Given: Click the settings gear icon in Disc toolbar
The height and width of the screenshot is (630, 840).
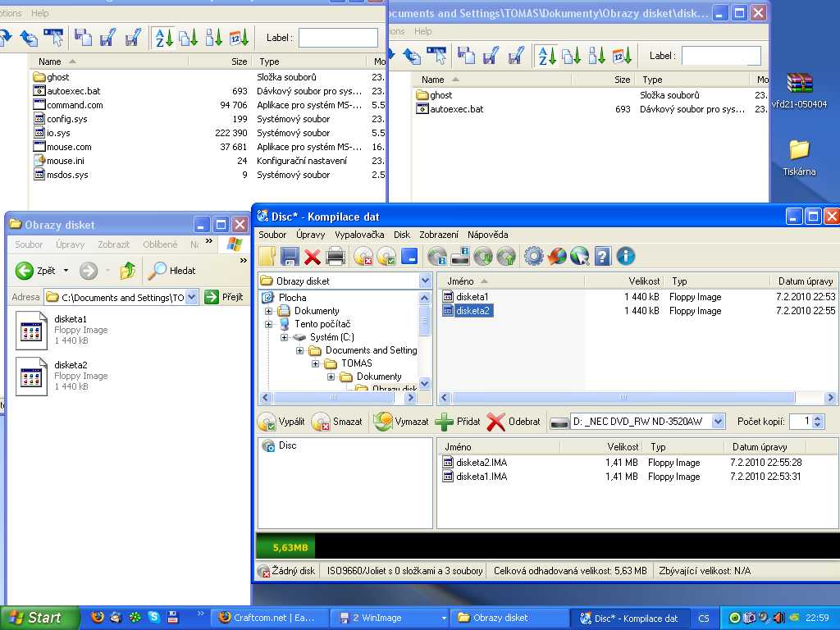Looking at the screenshot, I should coord(534,257).
